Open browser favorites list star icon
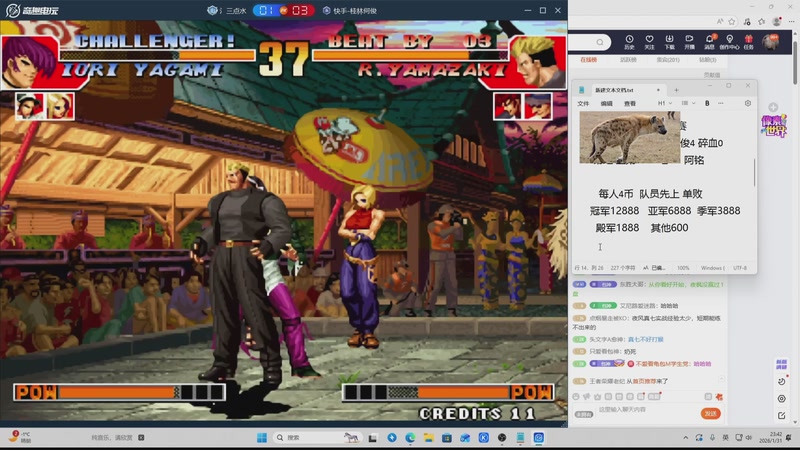This screenshot has width=800, height=450. 761,21
